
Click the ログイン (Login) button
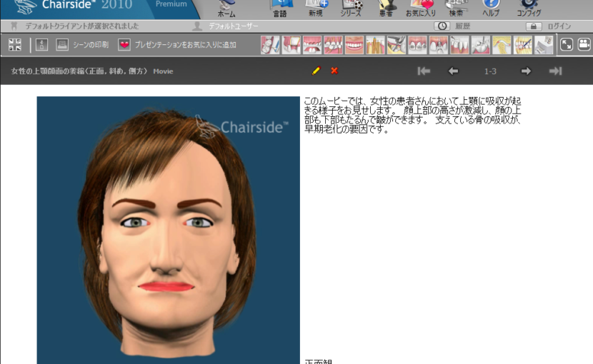click(x=549, y=26)
